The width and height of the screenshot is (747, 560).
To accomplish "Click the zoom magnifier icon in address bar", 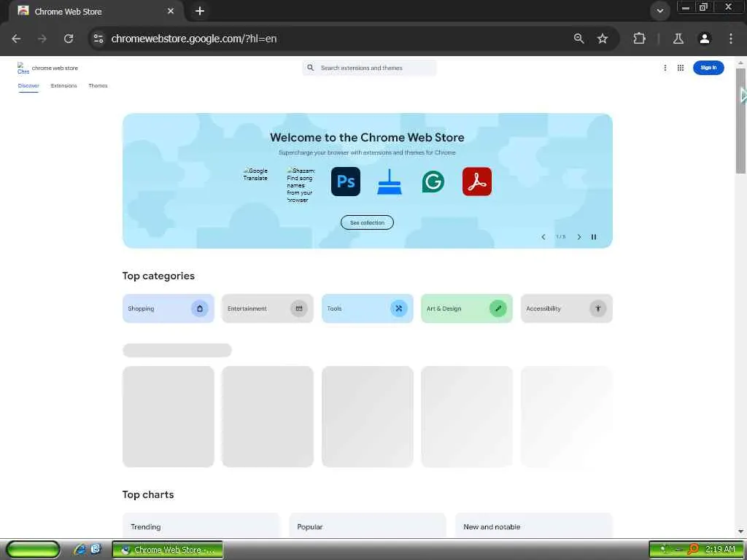I will click(578, 39).
